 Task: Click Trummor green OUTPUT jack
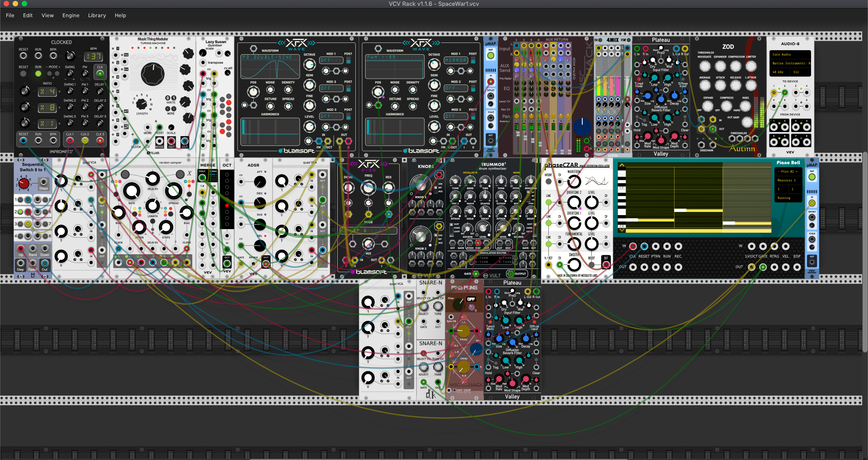coord(511,273)
